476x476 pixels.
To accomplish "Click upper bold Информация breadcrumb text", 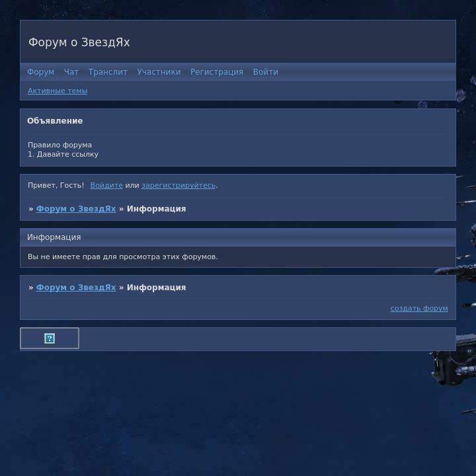I will [156, 209].
